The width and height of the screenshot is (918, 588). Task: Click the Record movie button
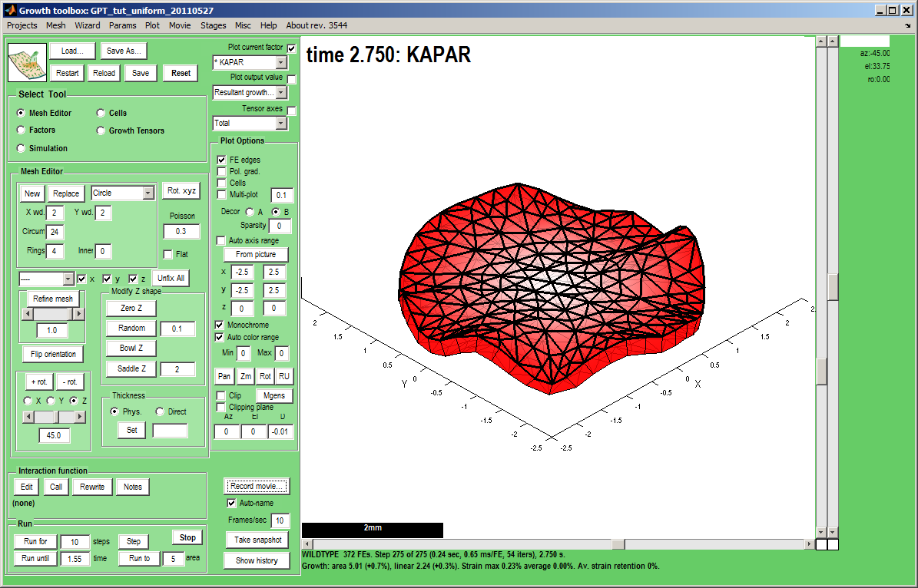257,486
